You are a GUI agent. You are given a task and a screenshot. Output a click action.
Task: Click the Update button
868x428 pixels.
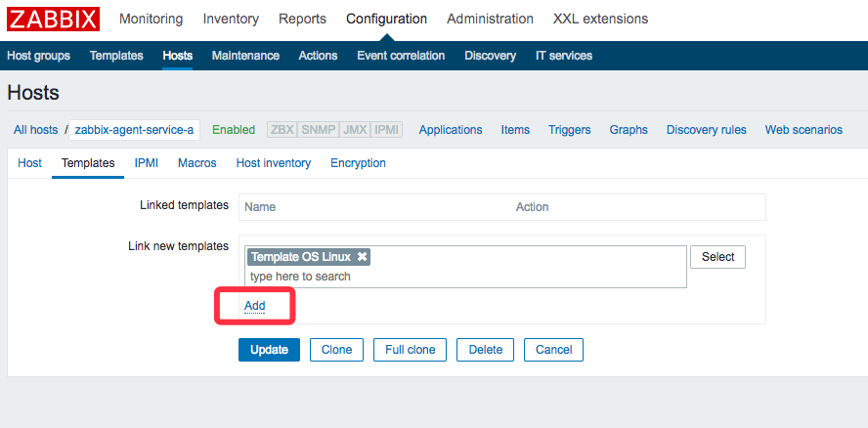[269, 350]
